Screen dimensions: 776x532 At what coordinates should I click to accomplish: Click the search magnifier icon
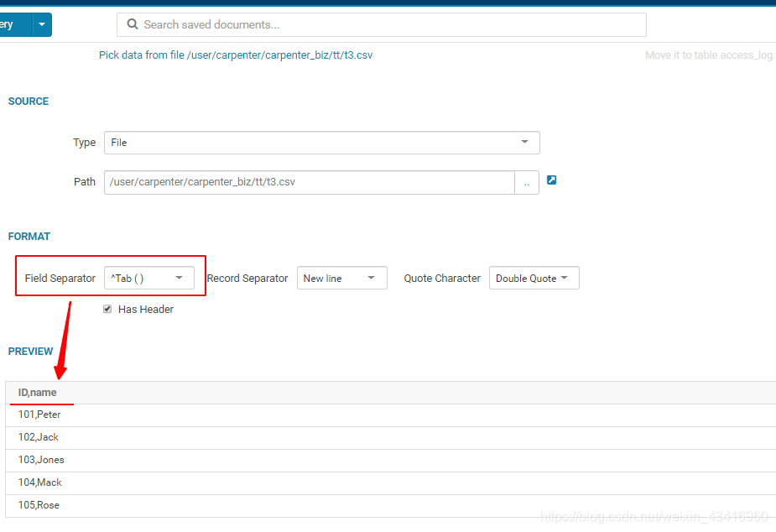133,24
